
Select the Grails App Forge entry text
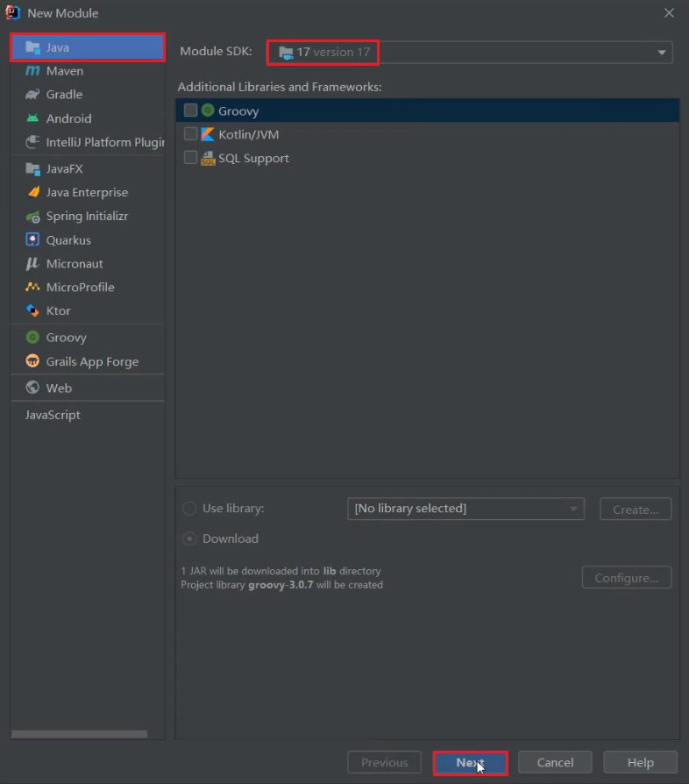pos(92,361)
